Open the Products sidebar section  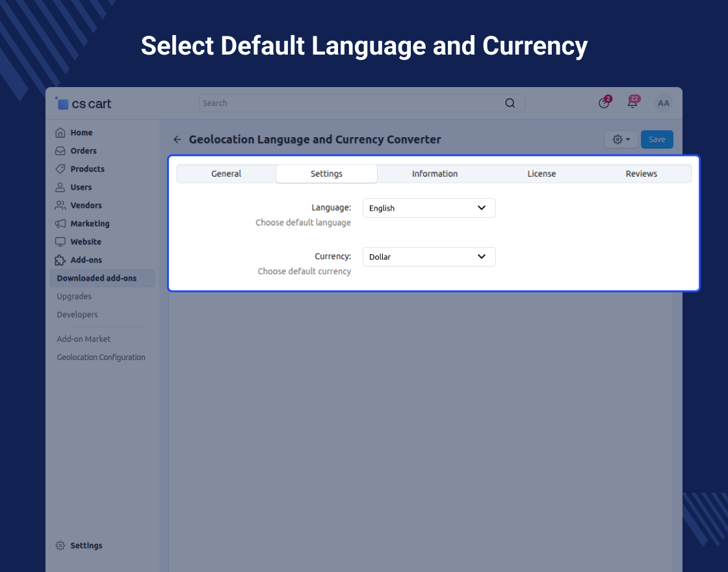87,169
